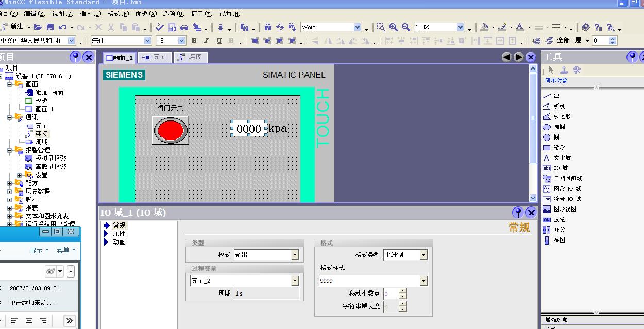Pick the Ellipse tool in toolbox
The width and height of the screenshot is (644, 329).
tap(554, 127)
